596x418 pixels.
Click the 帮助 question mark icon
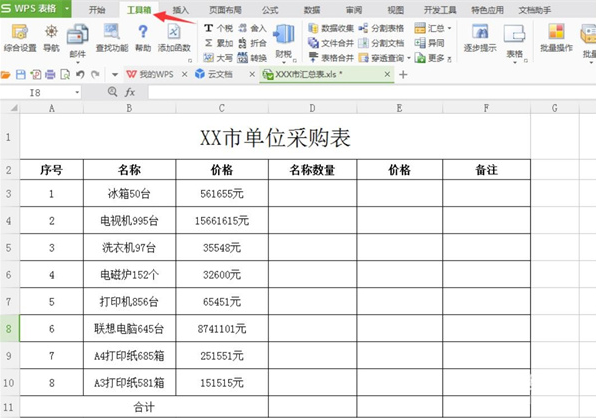(x=143, y=32)
